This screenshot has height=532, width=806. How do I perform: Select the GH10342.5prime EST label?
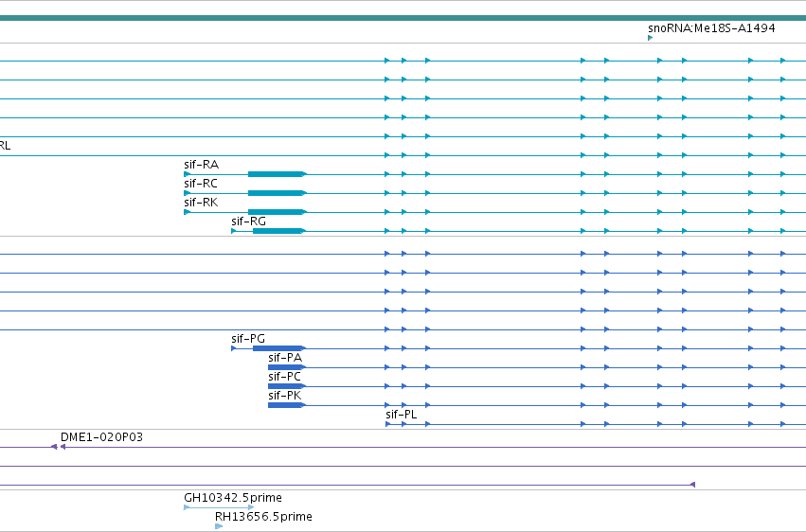point(232,498)
